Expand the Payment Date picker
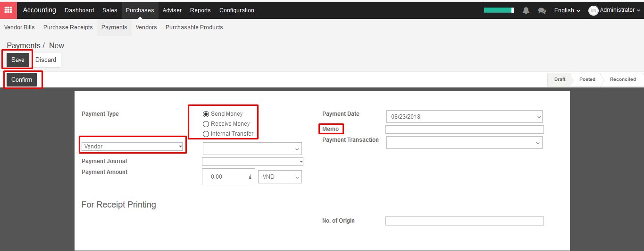 pos(464,116)
